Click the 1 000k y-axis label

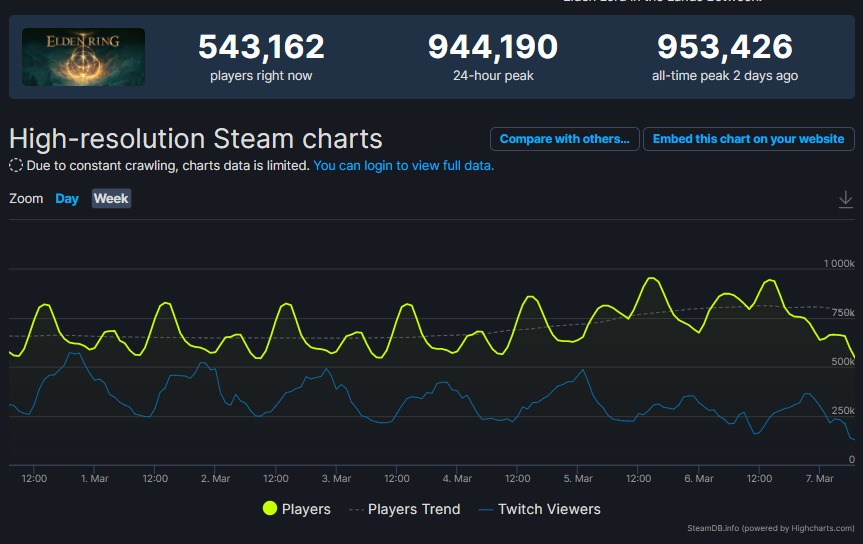point(839,263)
